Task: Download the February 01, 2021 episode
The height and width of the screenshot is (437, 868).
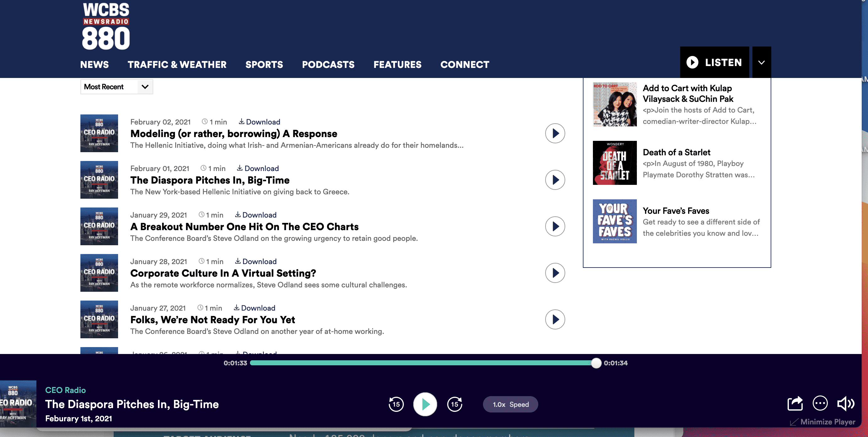Action: coord(258,169)
